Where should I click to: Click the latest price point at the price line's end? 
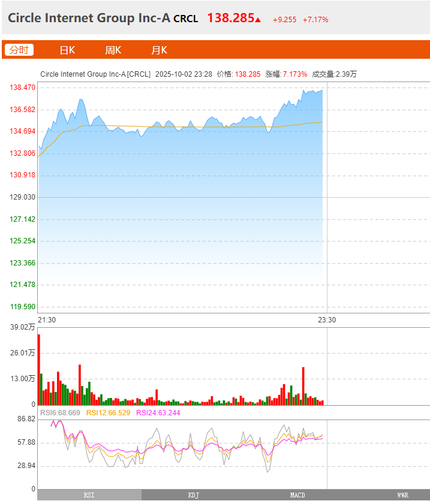click(322, 90)
